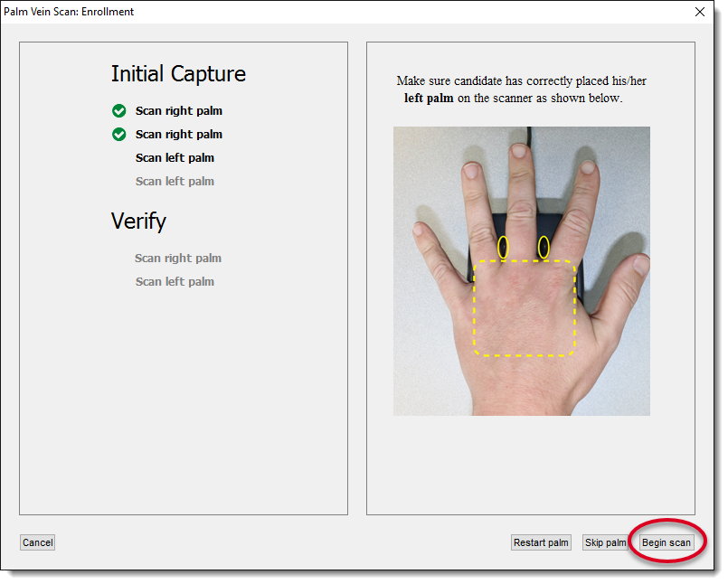Click the left palm placement photo
The image size is (728, 584).
[521, 271]
